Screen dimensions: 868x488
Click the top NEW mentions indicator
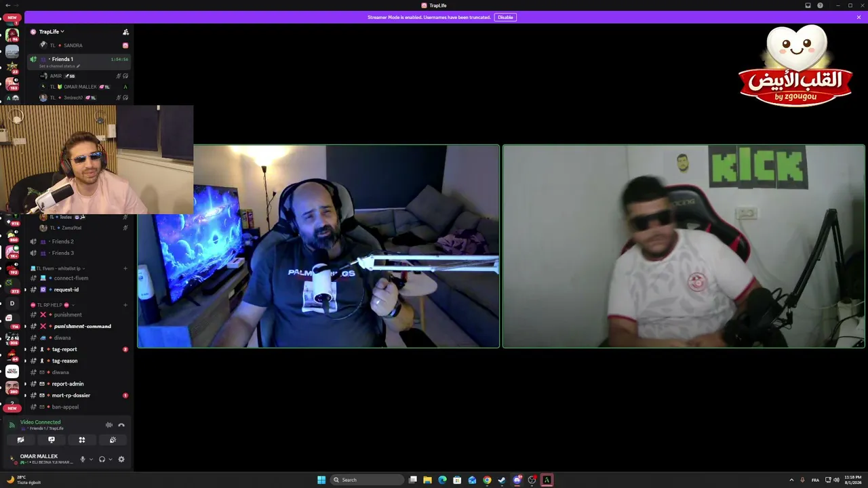(x=12, y=18)
